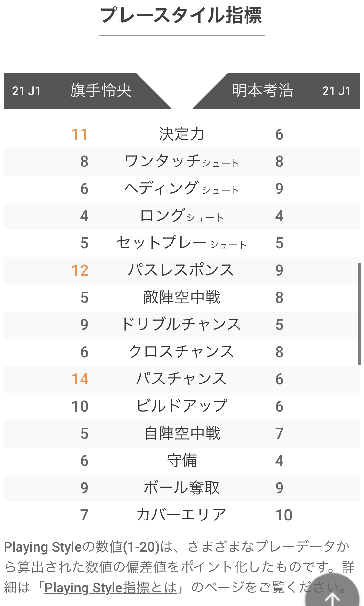Click the パスレスポンス row label
Image resolution: width=364 pixels, height=606 pixels.
pyautogui.click(x=181, y=270)
